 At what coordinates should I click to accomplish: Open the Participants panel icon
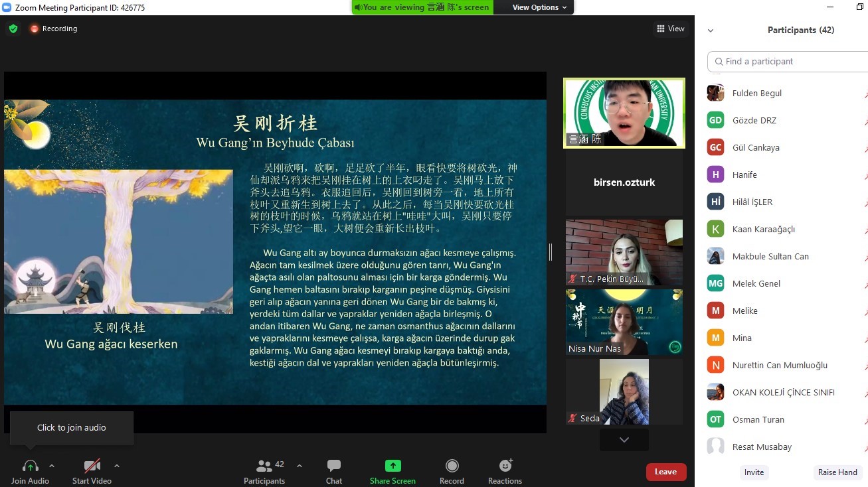coord(264,466)
